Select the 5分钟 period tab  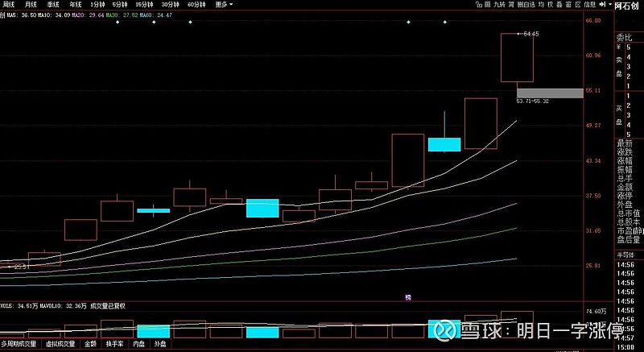(120, 5)
